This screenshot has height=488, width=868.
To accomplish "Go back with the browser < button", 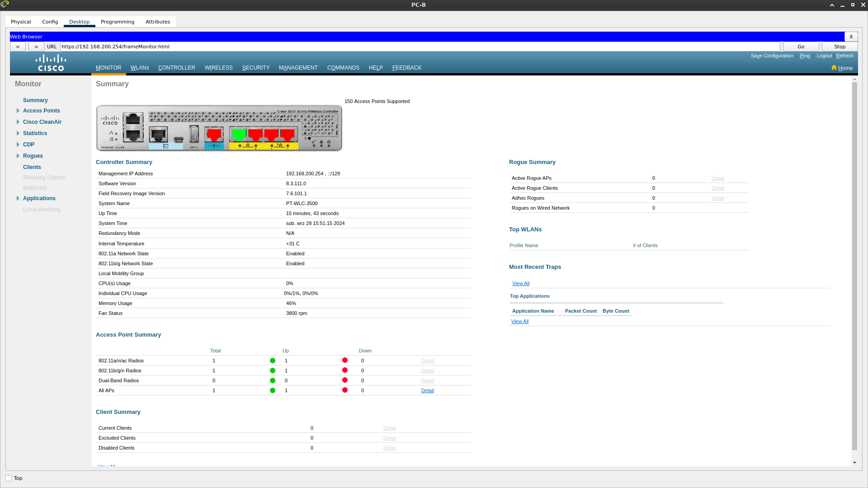I will point(18,47).
